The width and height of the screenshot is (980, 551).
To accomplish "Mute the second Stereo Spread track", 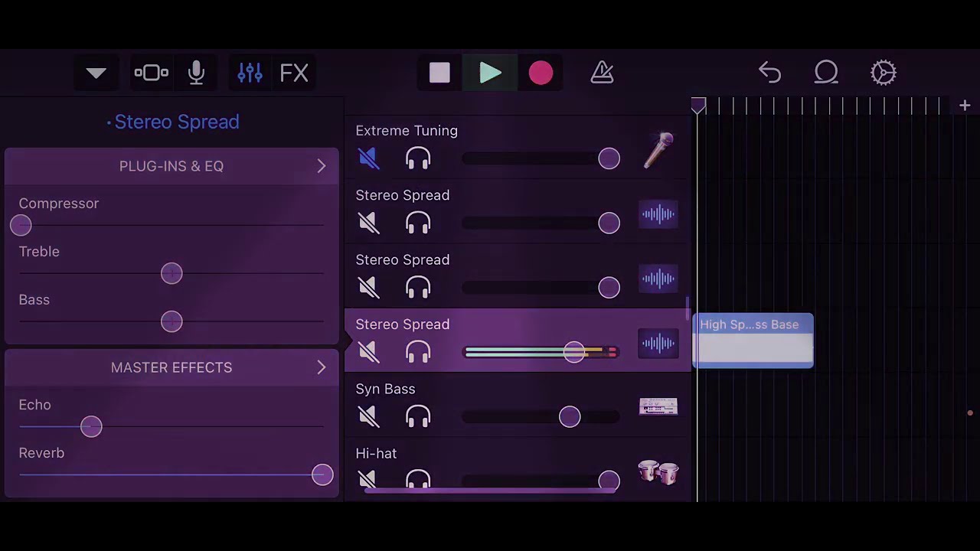I will pos(368,287).
